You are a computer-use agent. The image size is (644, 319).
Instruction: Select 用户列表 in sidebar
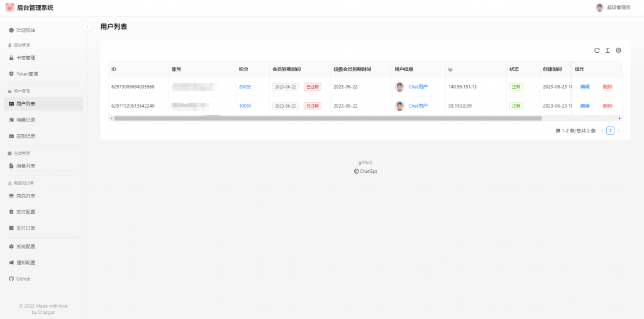[x=43, y=104]
